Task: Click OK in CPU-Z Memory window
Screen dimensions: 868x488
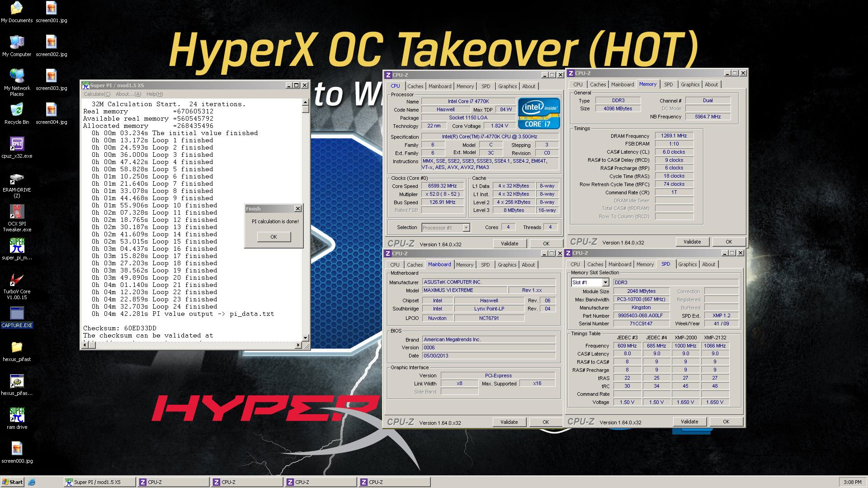Action: coord(728,242)
